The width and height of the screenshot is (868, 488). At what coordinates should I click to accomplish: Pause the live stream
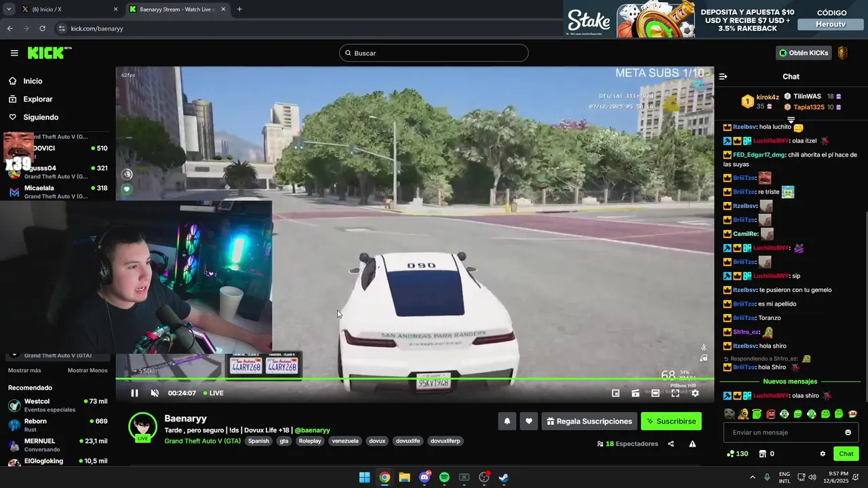pyautogui.click(x=134, y=393)
